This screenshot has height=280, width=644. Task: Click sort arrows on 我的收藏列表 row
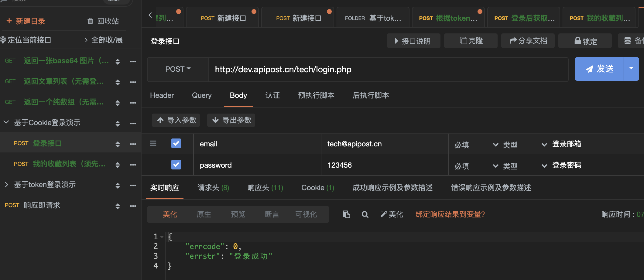coord(118,165)
